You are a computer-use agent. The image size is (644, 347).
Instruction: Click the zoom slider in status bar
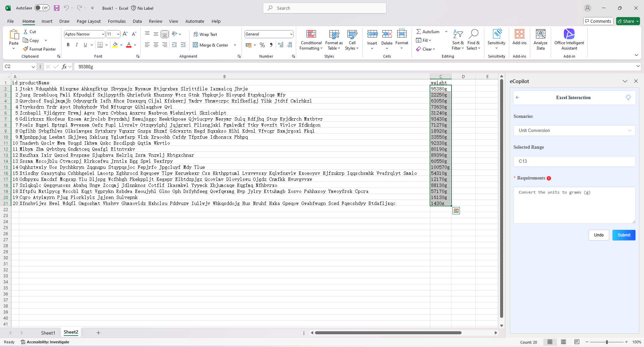click(606, 342)
